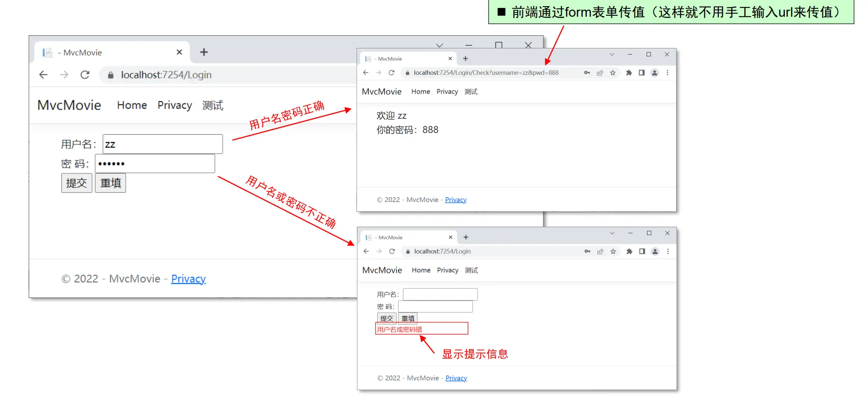Reload page in bottom-right login window
This screenshot has width=868, height=405.
click(x=392, y=251)
